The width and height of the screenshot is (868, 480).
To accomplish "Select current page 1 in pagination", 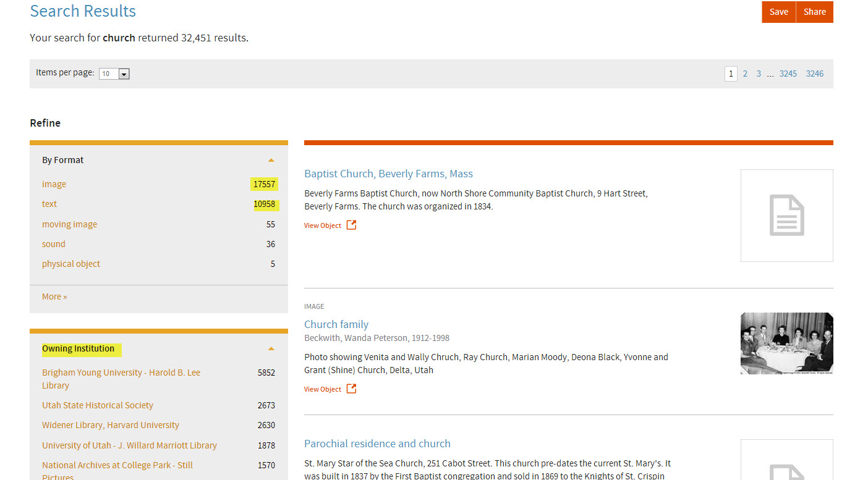I will [x=731, y=74].
